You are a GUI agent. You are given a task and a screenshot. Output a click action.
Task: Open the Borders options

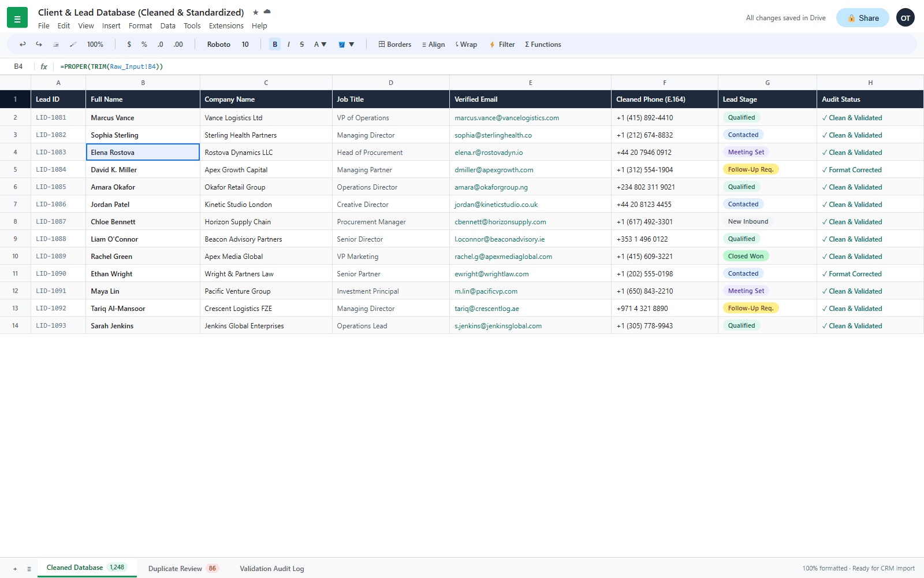point(395,45)
